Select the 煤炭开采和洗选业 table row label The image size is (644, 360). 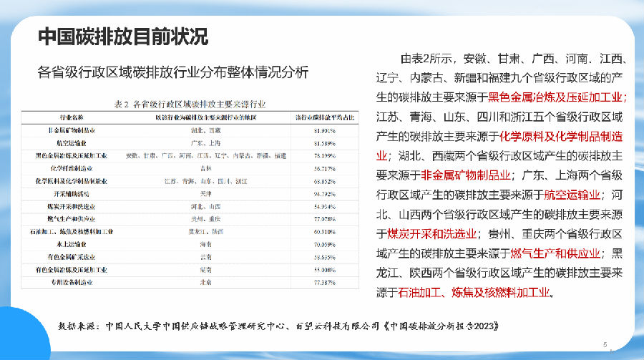[x=72, y=207]
